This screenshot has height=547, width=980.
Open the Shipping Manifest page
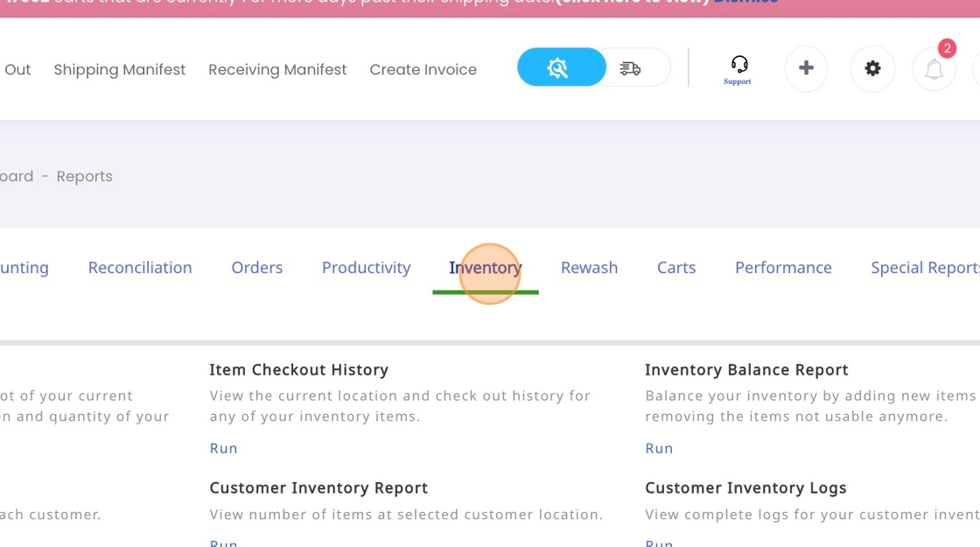[120, 69]
